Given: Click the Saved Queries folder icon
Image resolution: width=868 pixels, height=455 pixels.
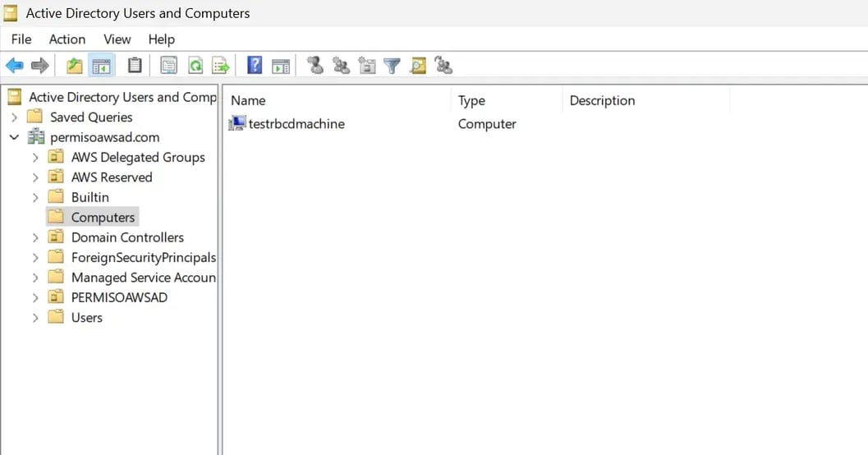Looking at the screenshot, I should pos(34,117).
